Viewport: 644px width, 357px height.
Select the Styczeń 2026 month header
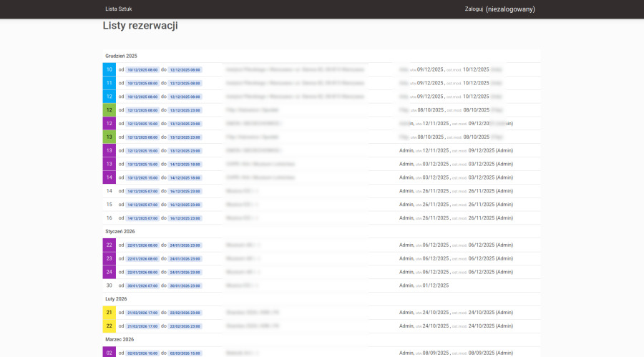[x=120, y=232]
